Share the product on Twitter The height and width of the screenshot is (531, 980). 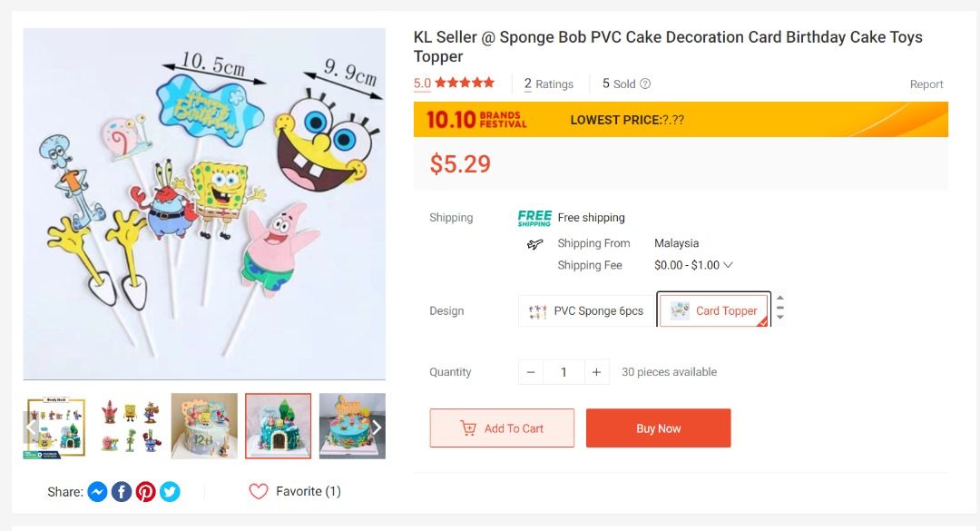click(168, 491)
